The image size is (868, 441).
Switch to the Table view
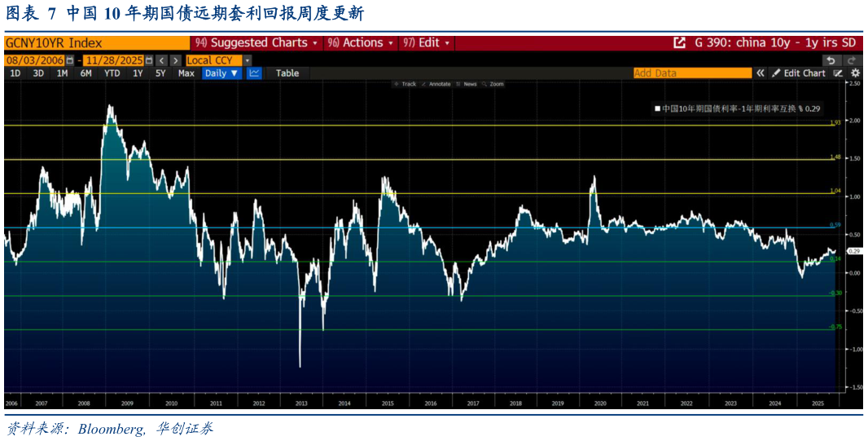click(287, 73)
